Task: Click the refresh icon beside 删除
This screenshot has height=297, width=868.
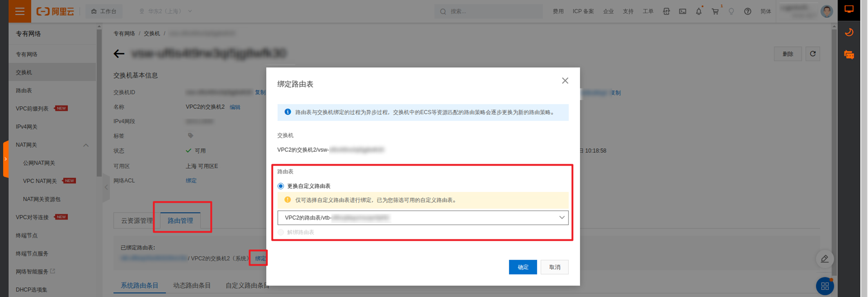Action: pos(813,54)
